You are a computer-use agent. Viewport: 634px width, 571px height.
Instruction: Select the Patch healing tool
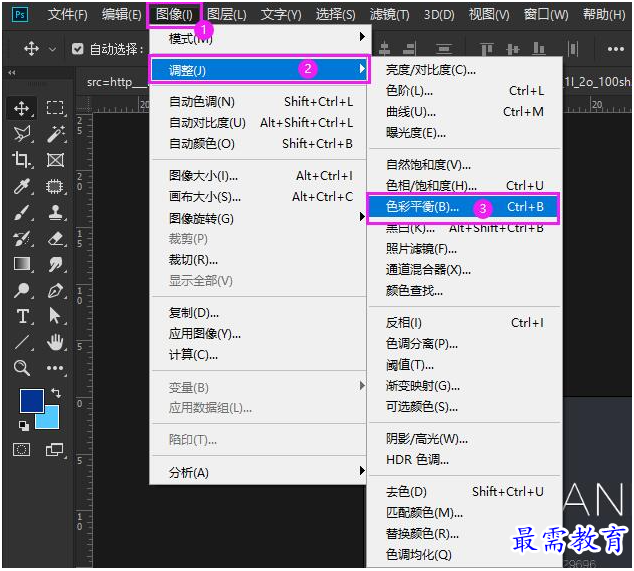[x=55, y=186]
